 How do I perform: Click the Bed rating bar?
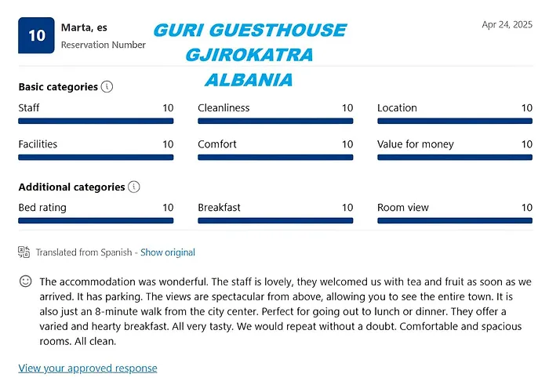96,221
